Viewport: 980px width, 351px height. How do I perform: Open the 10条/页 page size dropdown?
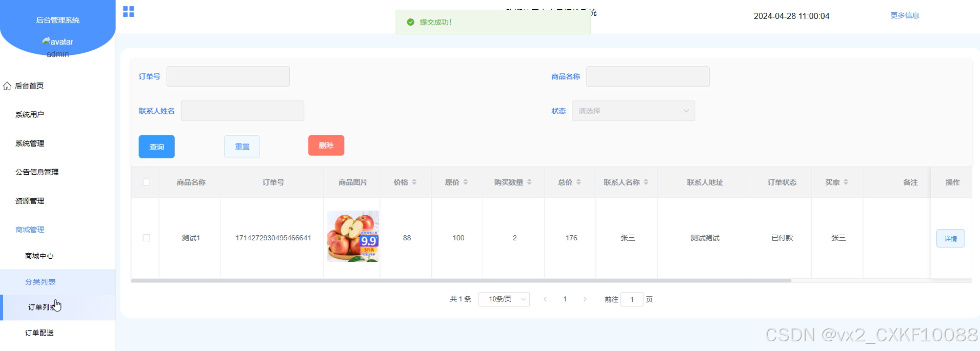pos(504,299)
